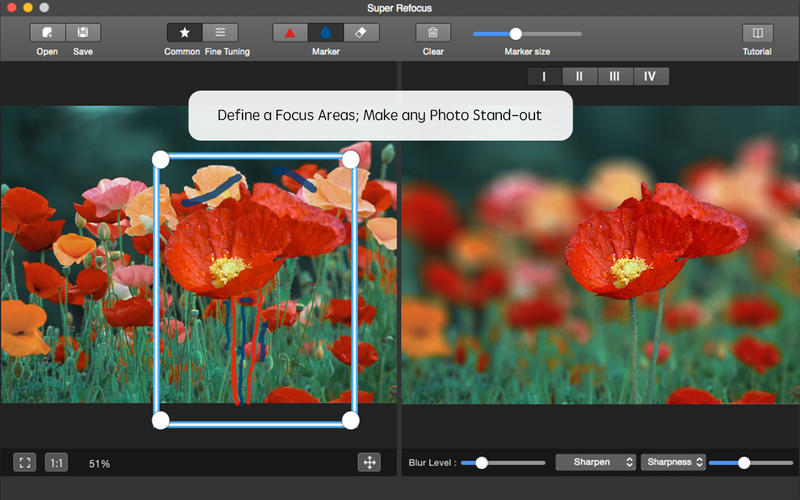Adjust the Marker size slider

(x=516, y=34)
